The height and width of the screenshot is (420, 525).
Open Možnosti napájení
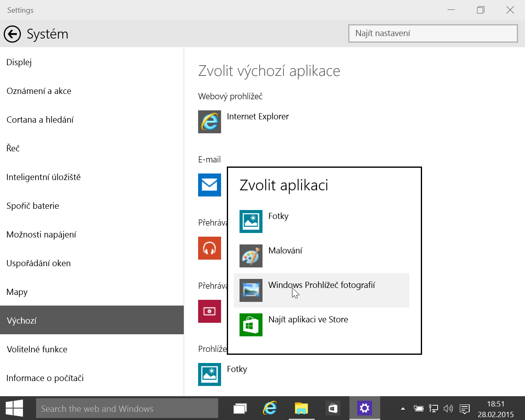click(x=92, y=235)
